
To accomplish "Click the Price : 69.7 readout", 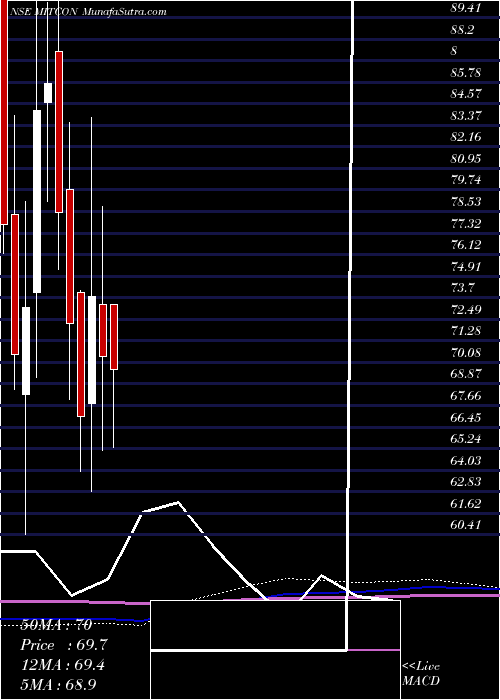I will pos(64,645).
